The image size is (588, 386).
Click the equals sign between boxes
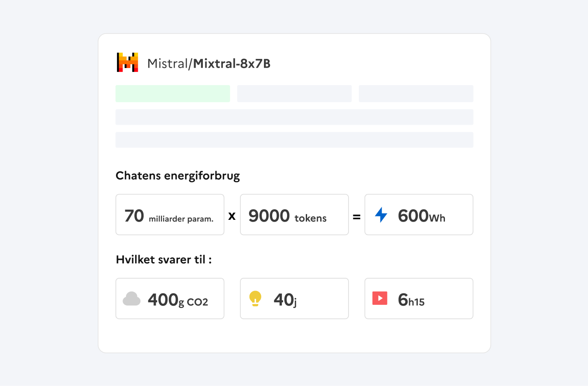point(357,215)
